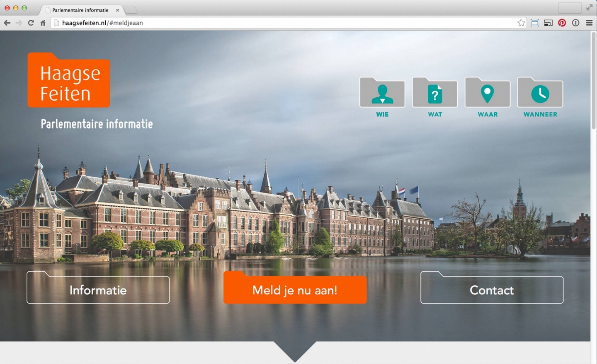Screen dimensions: 597x364
Task: Select the WAAR location pin folder icon
Action: [x=487, y=94]
